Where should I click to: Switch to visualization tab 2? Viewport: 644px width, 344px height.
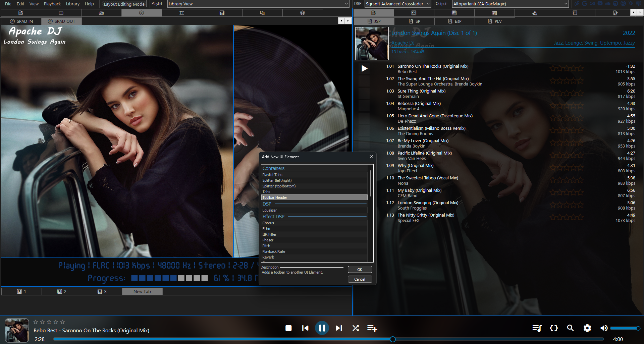[62, 292]
